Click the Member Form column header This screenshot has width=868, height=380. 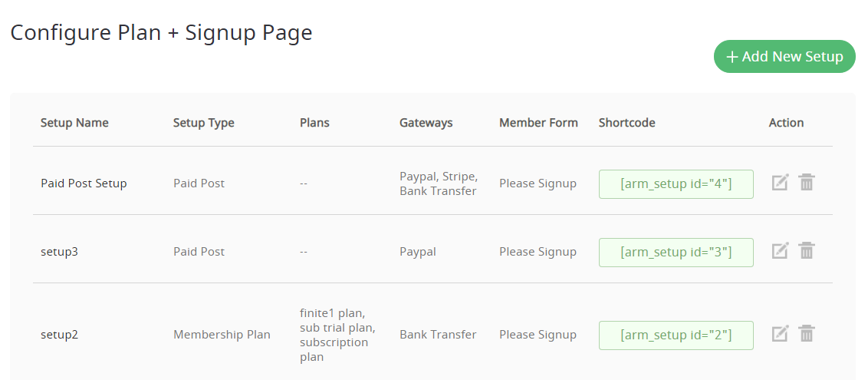(538, 122)
